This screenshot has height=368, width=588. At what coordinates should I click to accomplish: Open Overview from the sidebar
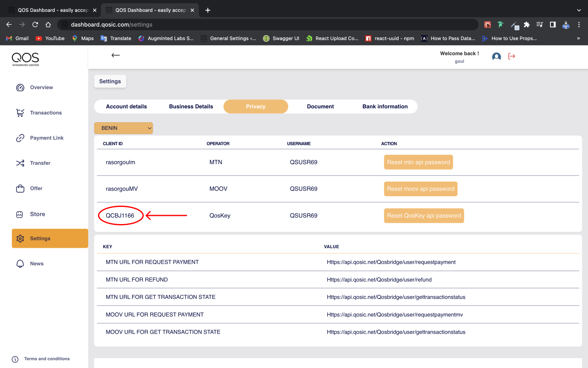pos(41,88)
